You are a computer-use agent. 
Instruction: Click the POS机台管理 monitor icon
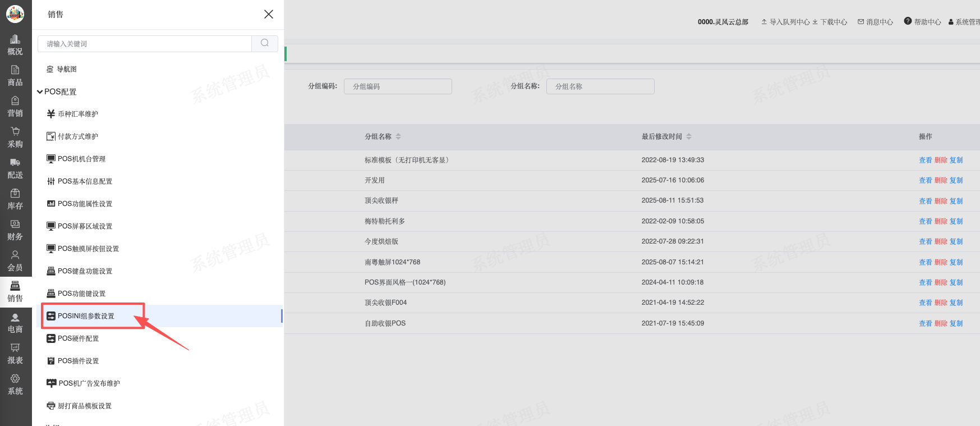(51, 159)
